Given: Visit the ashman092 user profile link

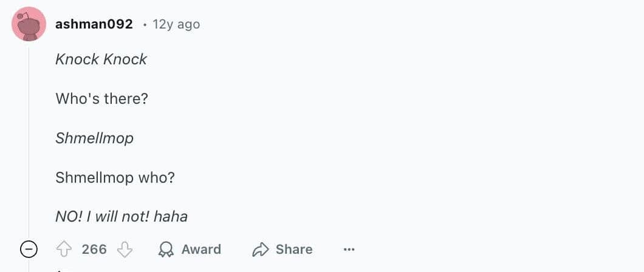Looking at the screenshot, I should point(94,24).
